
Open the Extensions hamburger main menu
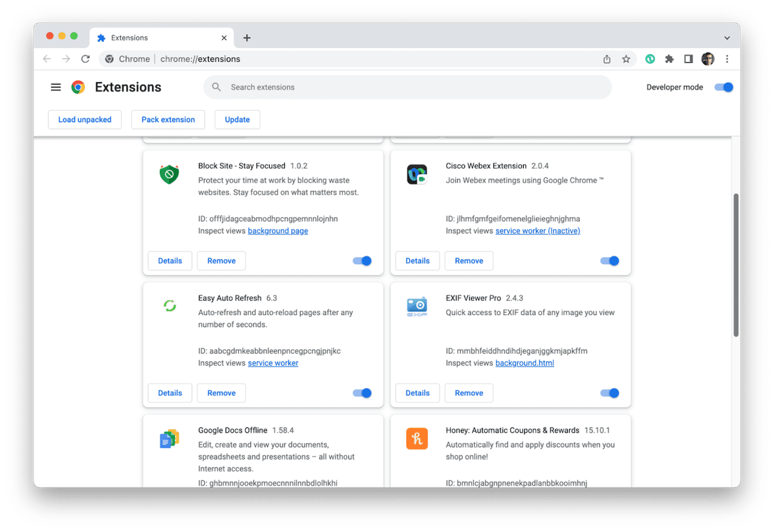coord(56,87)
